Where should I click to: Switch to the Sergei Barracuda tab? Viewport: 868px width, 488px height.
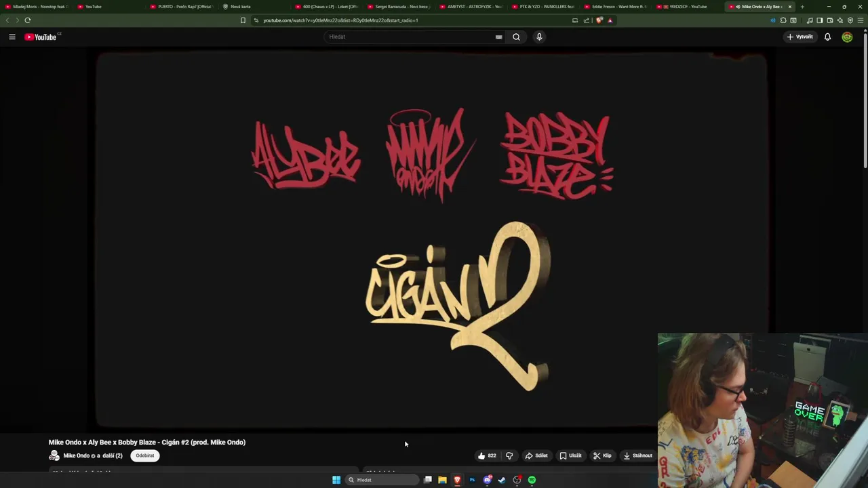[x=399, y=7]
